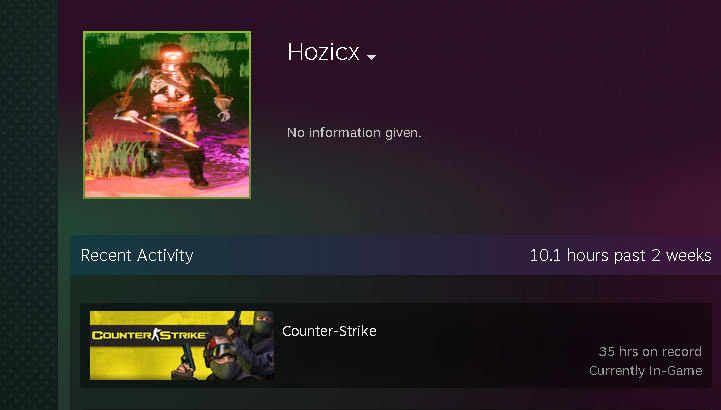This screenshot has height=410, width=721.
Task: Click the middle of the Recent Activity bar
Action: click(361, 255)
